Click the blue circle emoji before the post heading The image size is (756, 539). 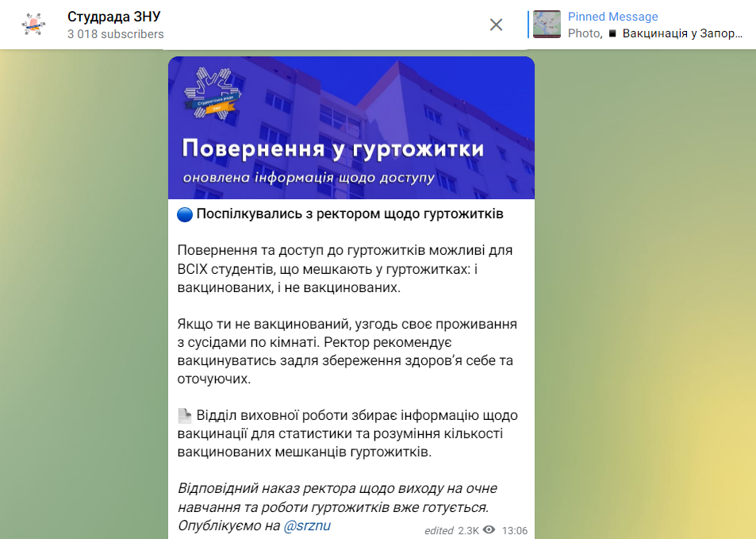(x=184, y=214)
